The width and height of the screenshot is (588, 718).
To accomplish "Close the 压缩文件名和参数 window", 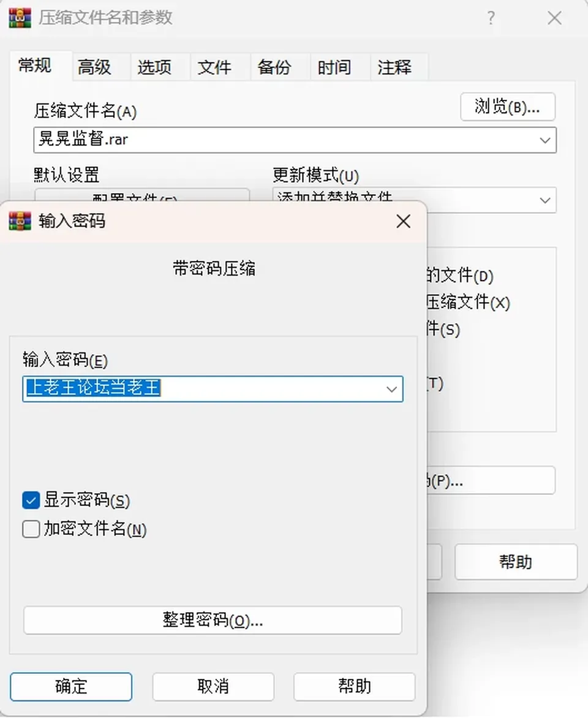I will coord(554,18).
